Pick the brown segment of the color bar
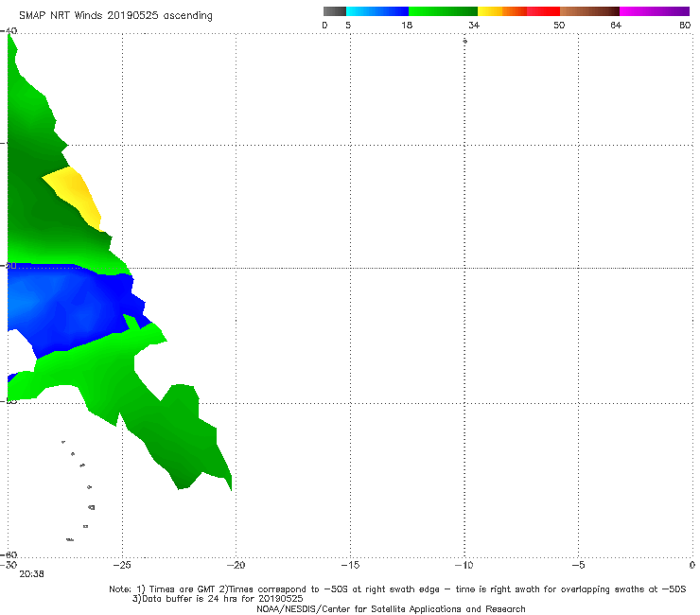700x615 pixels. pos(589,11)
